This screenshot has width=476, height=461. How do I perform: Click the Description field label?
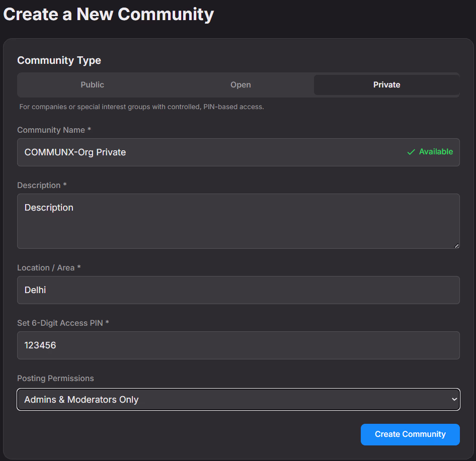(x=42, y=185)
